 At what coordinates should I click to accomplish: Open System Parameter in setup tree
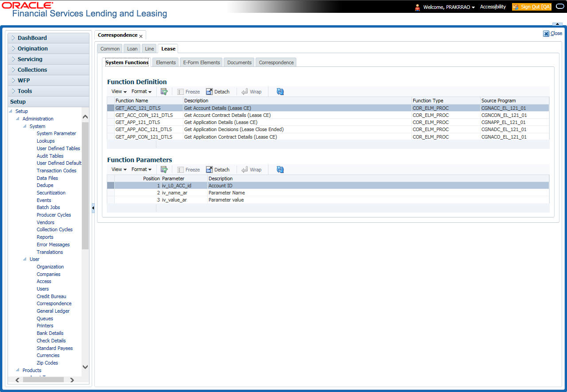click(x=56, y=133)
